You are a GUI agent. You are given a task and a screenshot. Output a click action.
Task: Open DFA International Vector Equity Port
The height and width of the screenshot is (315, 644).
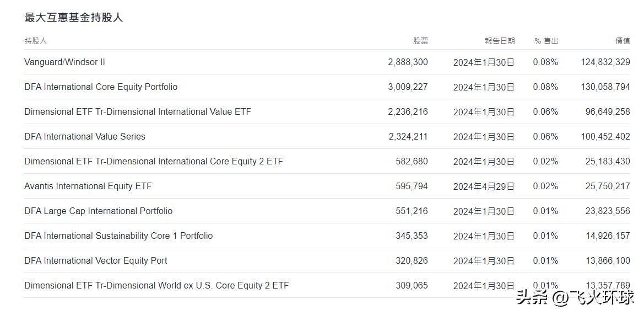pos(96,261)
